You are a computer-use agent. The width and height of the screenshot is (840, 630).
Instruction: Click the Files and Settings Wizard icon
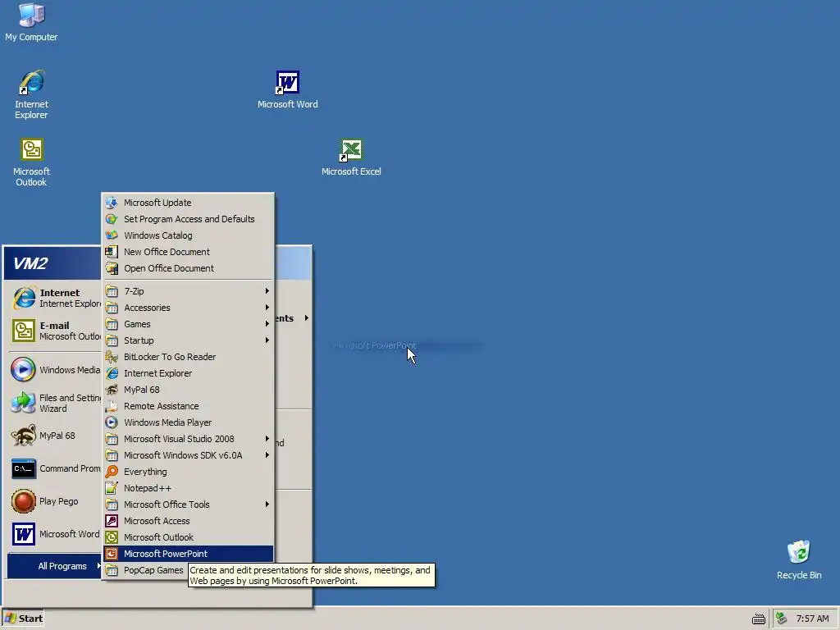point(24,403)
